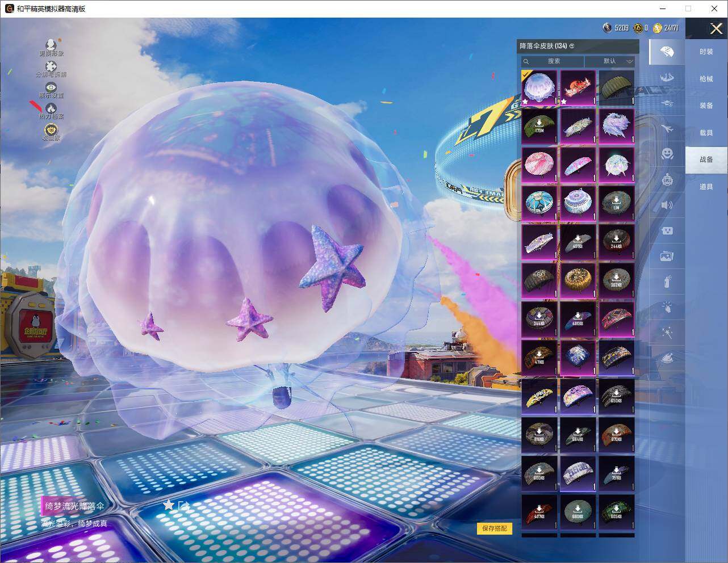This screenshot has width=728, height=563.
Task: Select the robot category icon in sidebar
Action: [667, 180]
